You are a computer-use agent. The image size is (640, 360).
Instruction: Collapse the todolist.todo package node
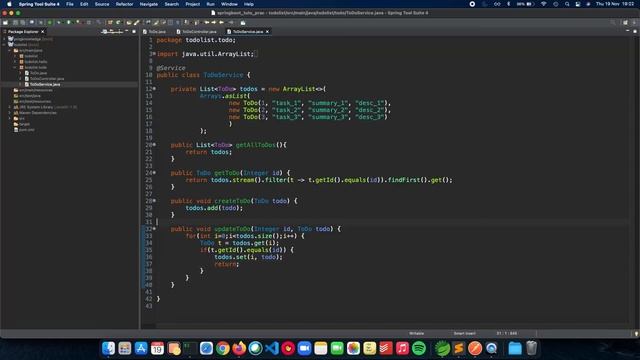point(15,67)
